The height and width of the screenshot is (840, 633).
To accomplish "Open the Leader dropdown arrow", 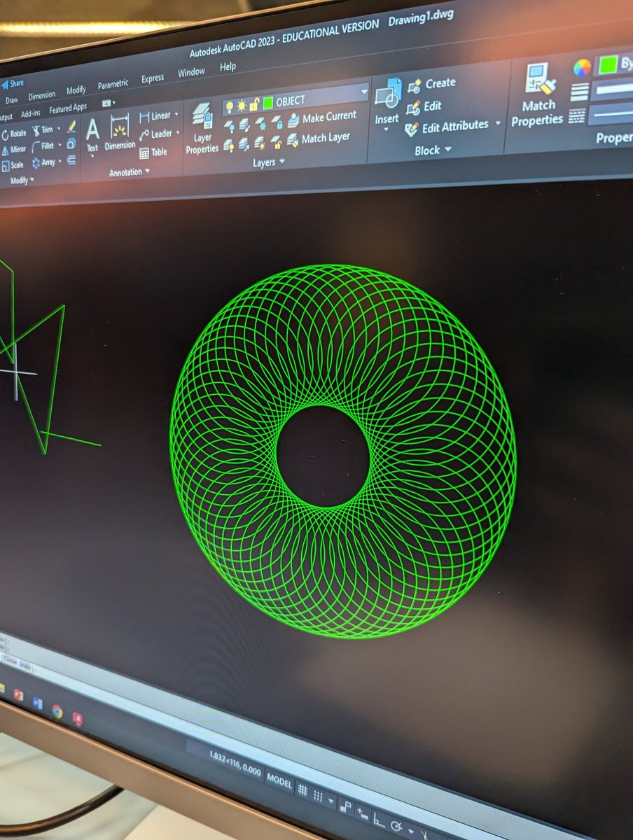I will 178,132.
